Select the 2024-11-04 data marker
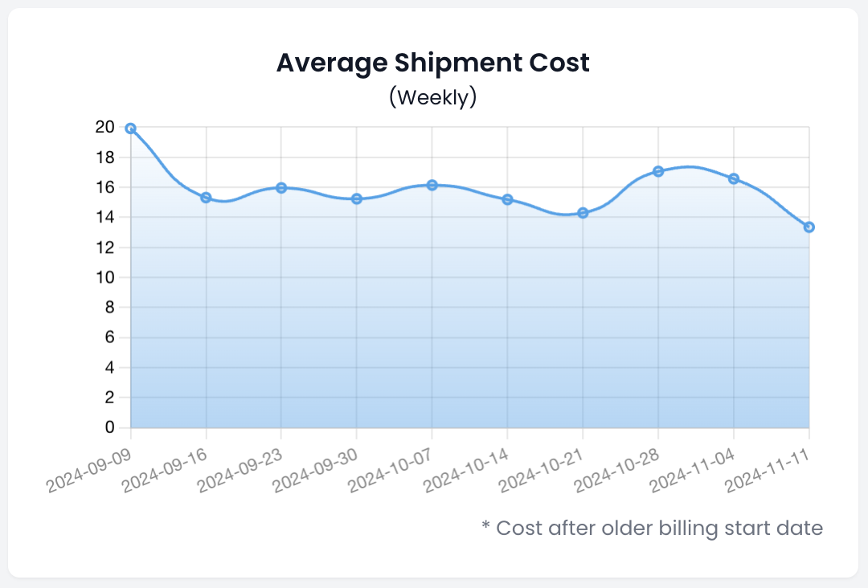This screenshot has width=868, height=588. [x=734, y=178]
